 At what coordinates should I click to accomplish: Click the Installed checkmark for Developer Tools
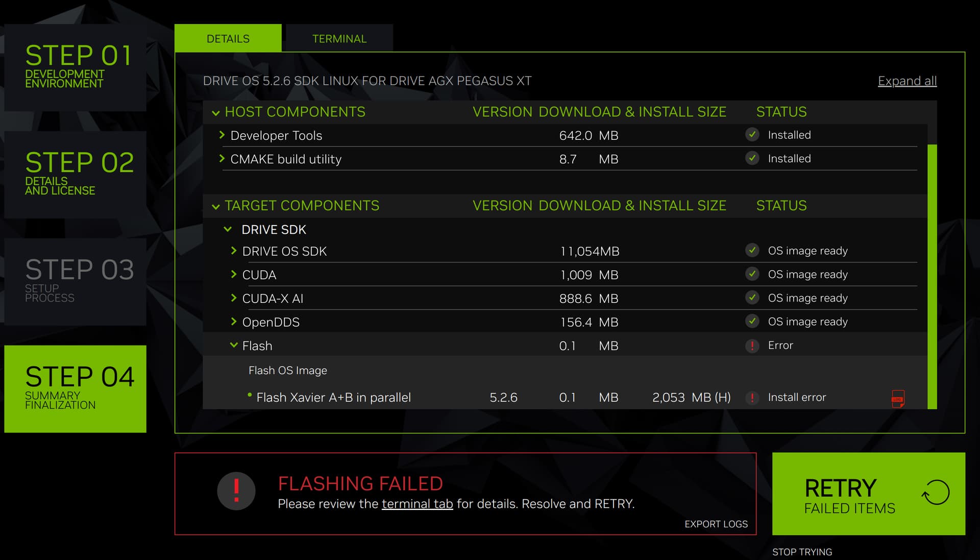pyautogui.click(x=752, y=135)
